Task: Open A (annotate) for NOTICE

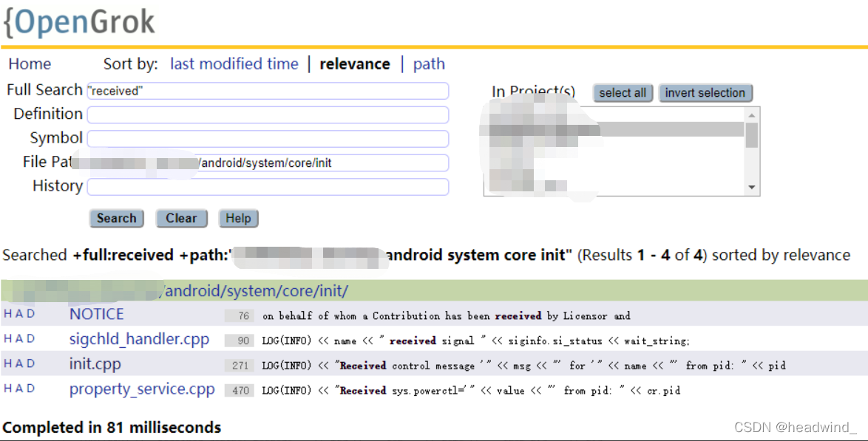Action: click(x=19, y=314)
